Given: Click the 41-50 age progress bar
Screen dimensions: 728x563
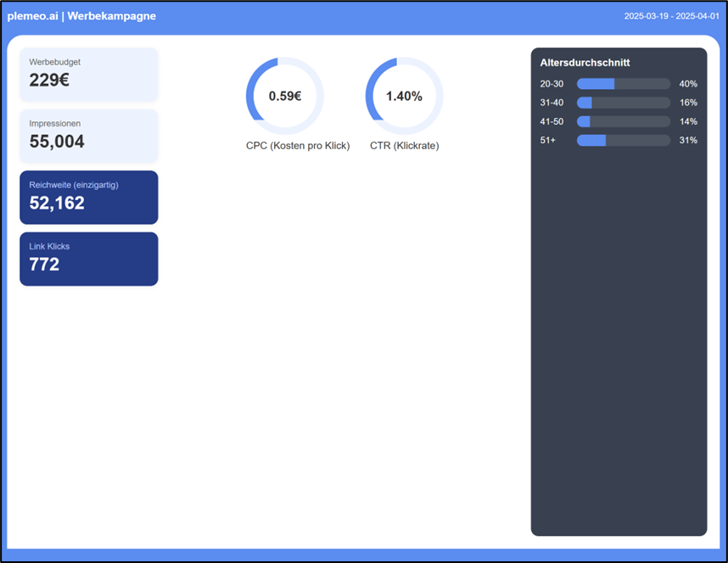Looking at the screenshot, I should tap(622, 121).
